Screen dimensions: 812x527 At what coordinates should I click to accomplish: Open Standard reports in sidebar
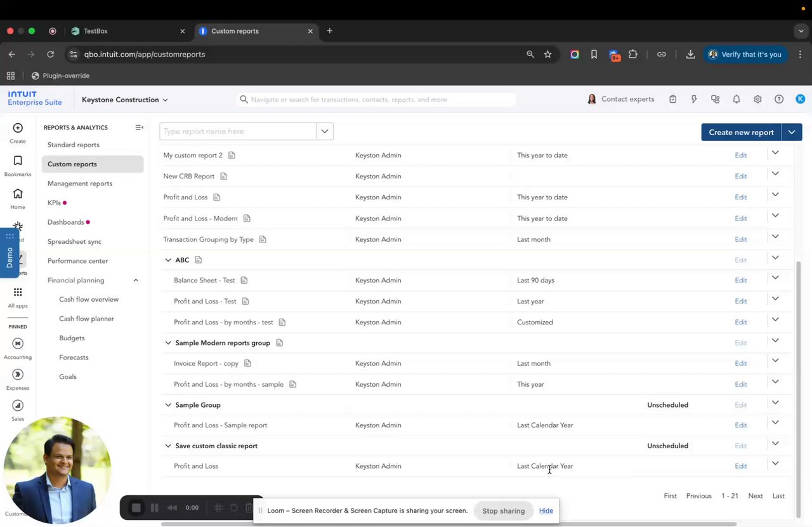74,145
